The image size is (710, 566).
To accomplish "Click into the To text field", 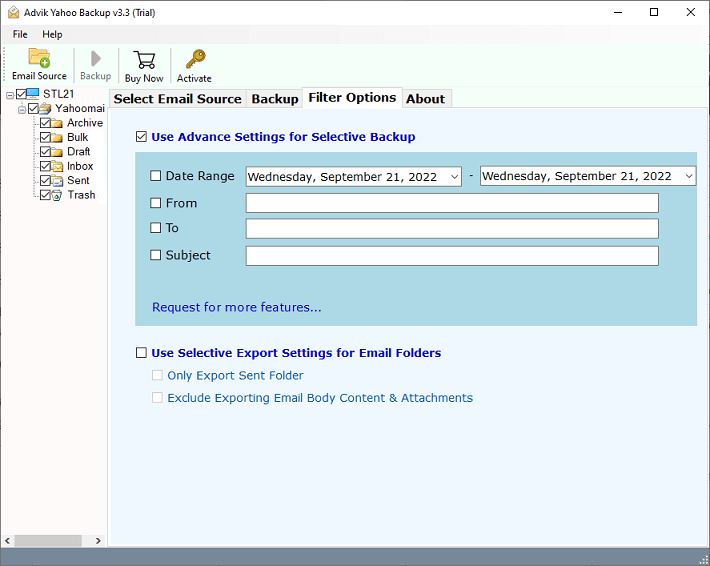I will (452, 228).
